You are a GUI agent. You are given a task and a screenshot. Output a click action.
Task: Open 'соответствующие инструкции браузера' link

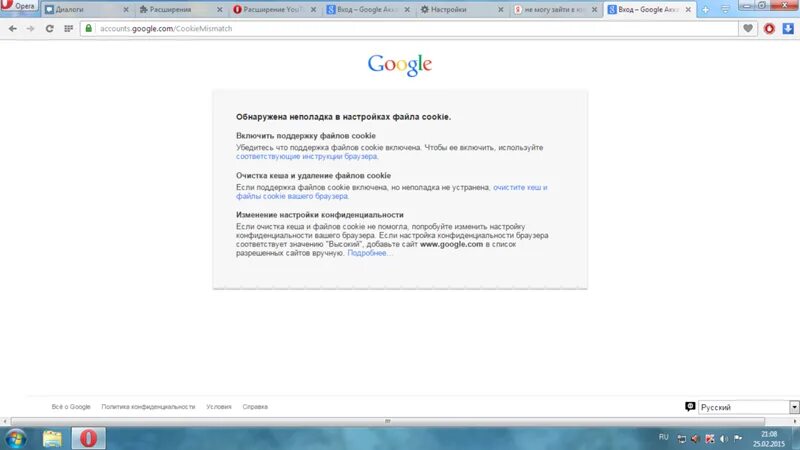pos(306,156)
